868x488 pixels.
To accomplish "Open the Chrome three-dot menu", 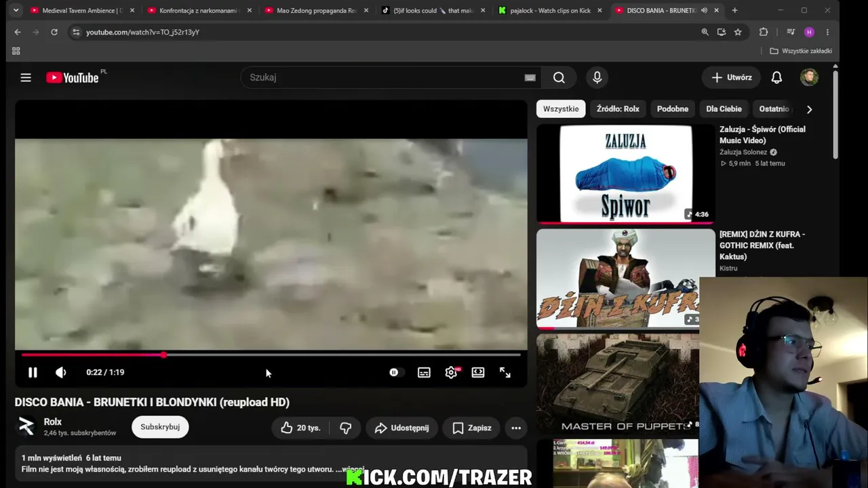I will point(827,32).
